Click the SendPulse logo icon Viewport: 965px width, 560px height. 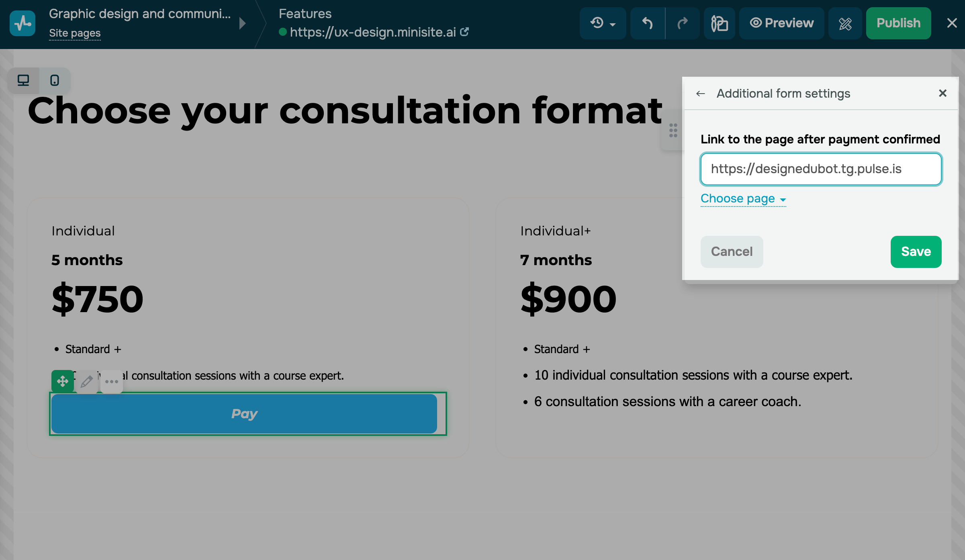(x=22, y=23)
